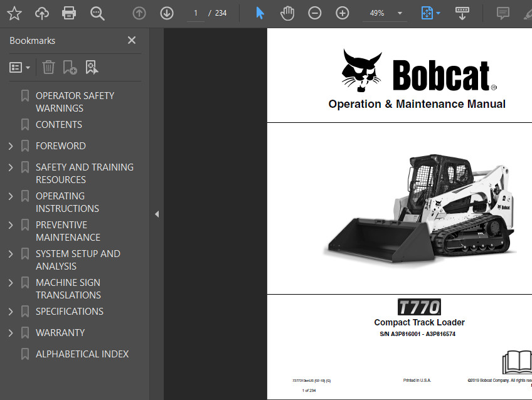Click the upload to cloud icon
The width and height of the screenshot is (532, 400).
(x=42, y=13)
